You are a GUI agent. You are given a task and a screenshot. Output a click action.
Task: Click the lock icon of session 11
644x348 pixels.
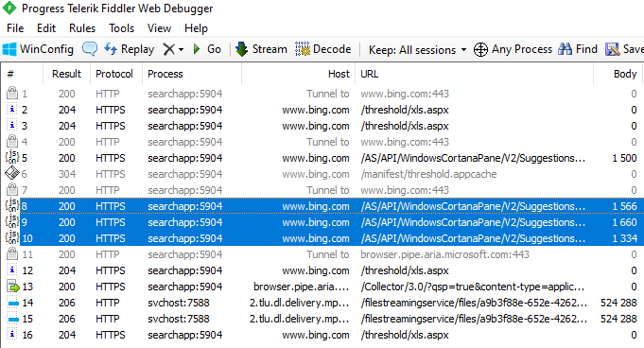pos(12,254)
